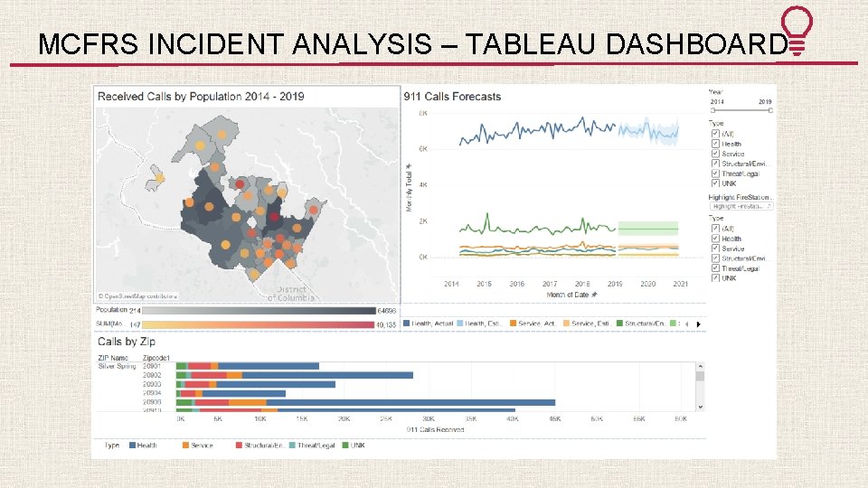The height and width of the screenshot is (488, 868).
Task: Toggle Structural/Envi in Type filter under Highlight FireStation
Action: tap(715, 258)
